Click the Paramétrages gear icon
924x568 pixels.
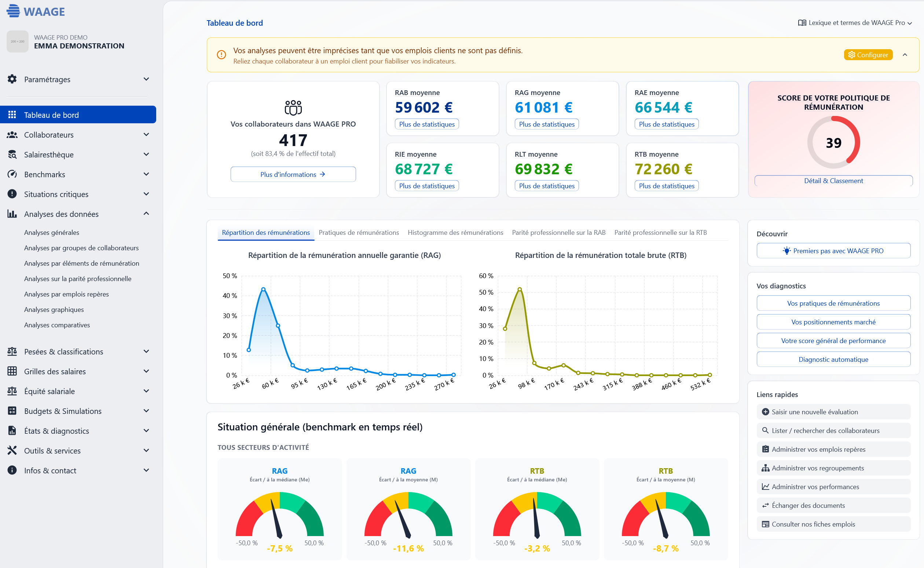point(12,79)
